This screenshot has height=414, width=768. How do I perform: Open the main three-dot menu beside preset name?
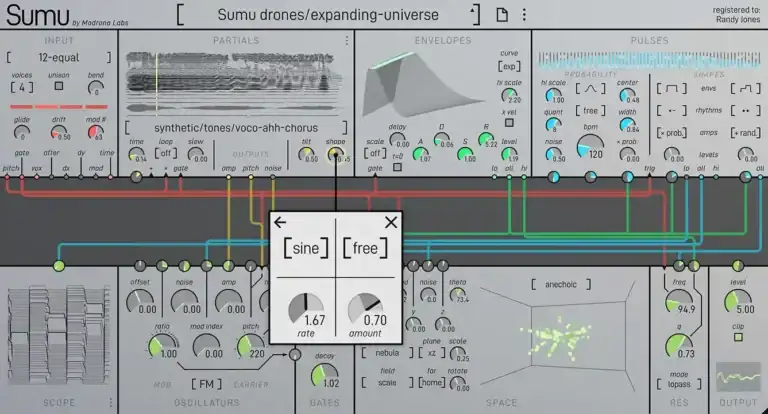pyautogui.click(x=524, y=15)
